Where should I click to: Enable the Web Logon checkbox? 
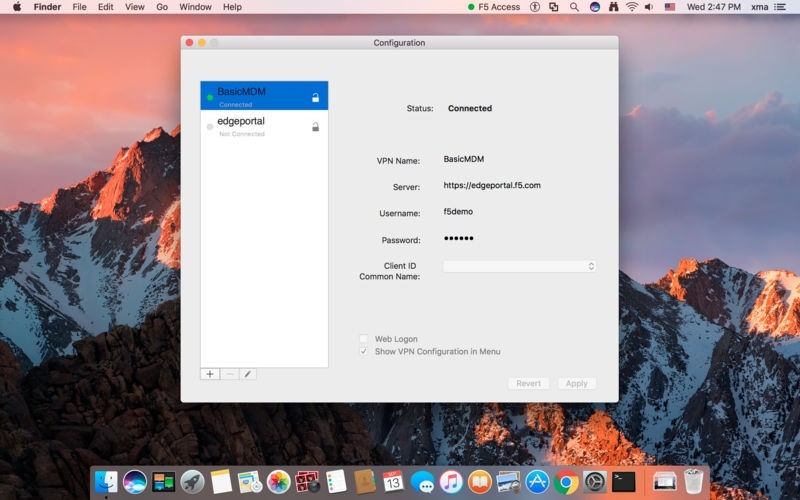pos(364,339)
